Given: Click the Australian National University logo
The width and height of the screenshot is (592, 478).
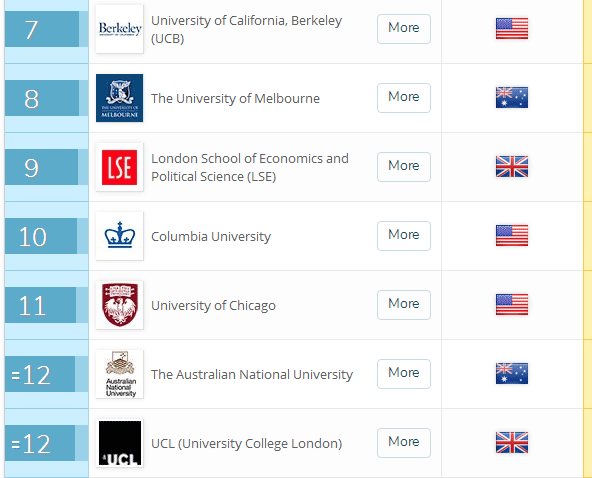Looking at the screenshot, I should pyautogui.click(x=119, y=374).
